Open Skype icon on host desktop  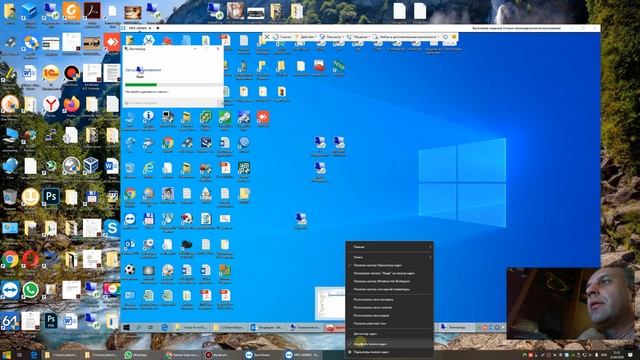(112, 228)
